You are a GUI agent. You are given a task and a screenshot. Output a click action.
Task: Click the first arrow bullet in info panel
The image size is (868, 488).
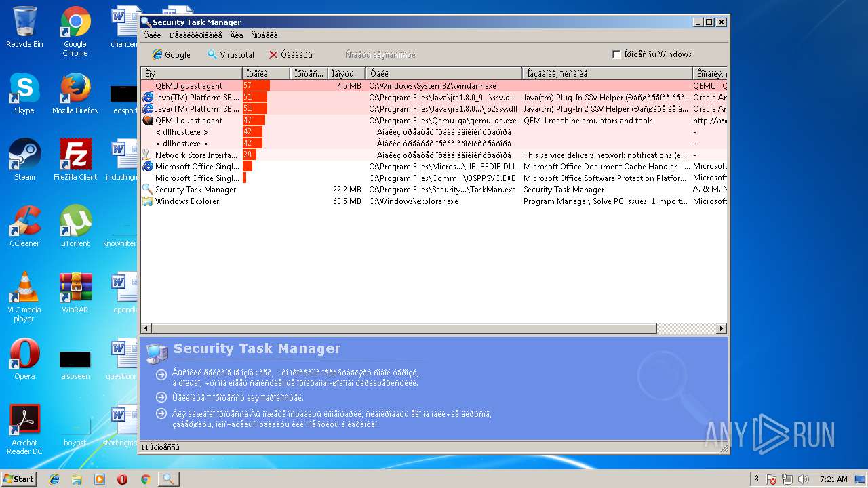[161, 375]
